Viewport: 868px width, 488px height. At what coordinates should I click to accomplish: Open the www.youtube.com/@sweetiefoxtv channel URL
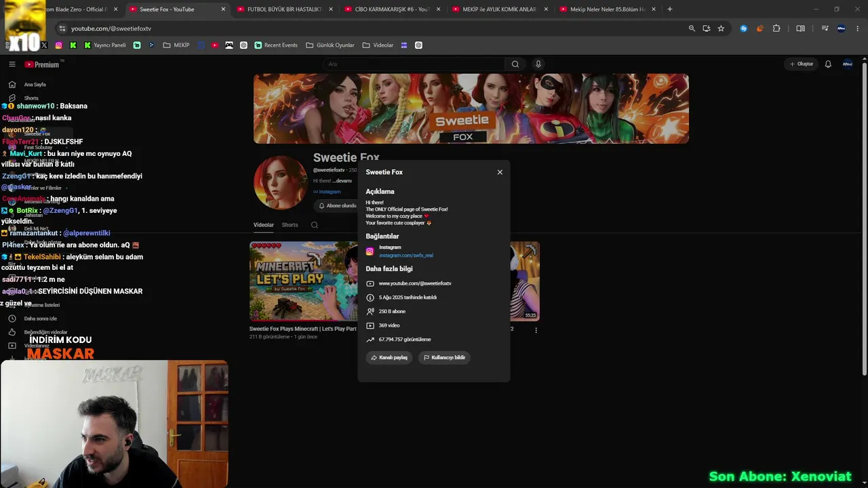click(415, 283)
